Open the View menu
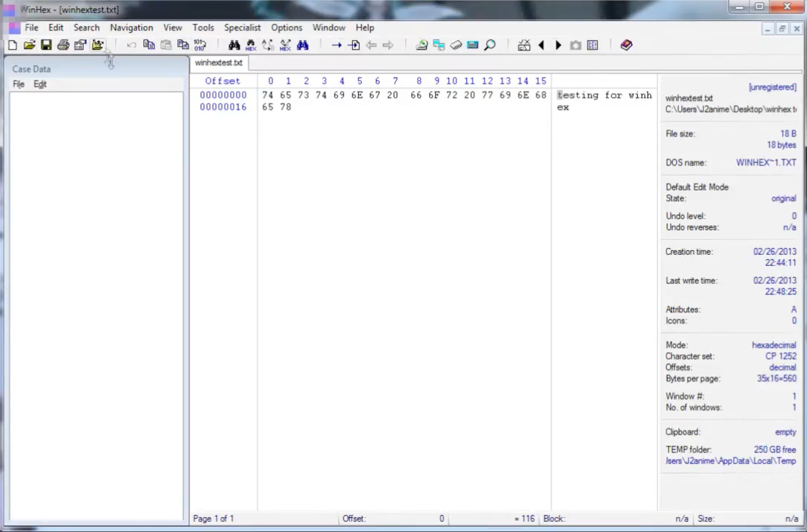This screenshot has height=532, width=807. tap(173, 28)
